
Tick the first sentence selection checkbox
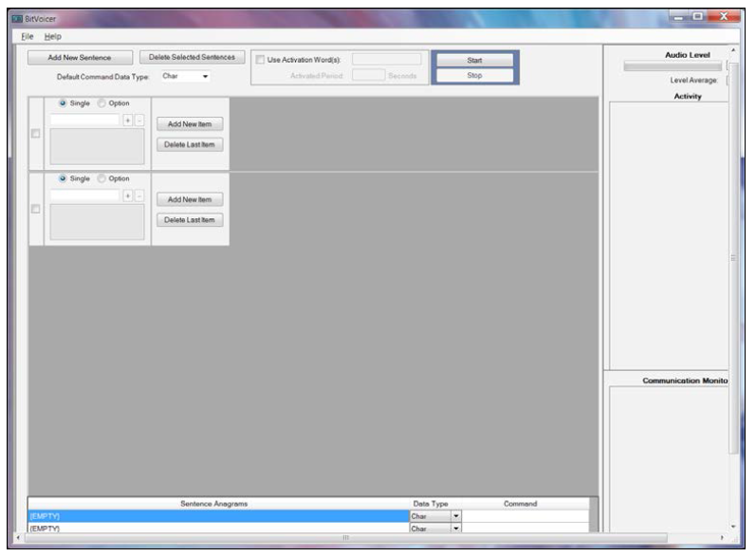click(36, 133)
